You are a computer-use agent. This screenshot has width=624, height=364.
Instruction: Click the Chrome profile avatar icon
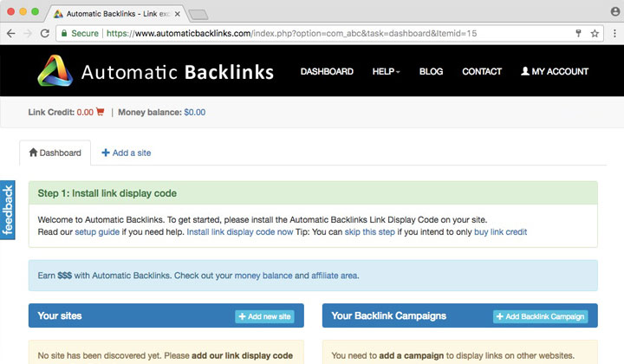[615, 11]
